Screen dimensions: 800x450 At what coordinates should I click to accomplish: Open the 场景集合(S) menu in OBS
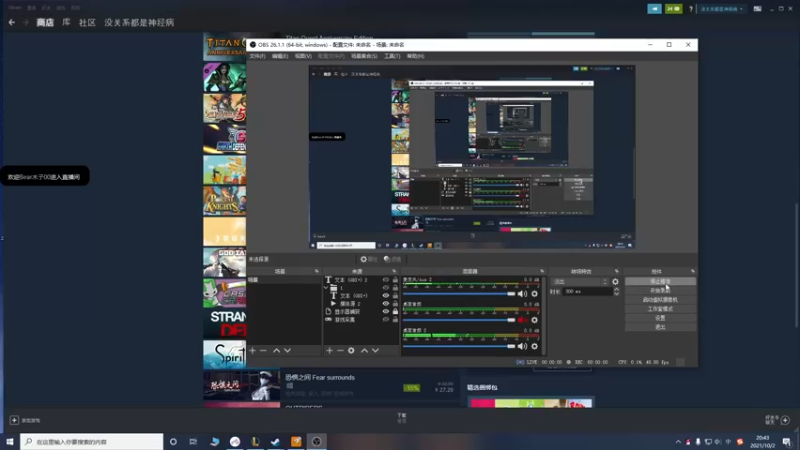pos(364,56)
